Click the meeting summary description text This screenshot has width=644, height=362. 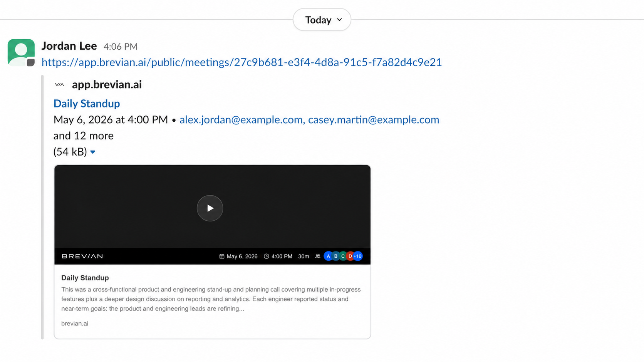[x=211, y=299]
